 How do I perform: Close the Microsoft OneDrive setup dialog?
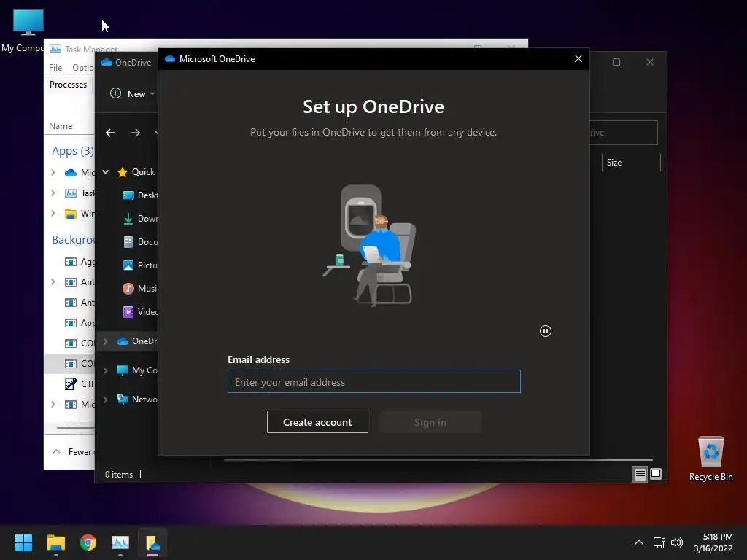pos(578,58)
